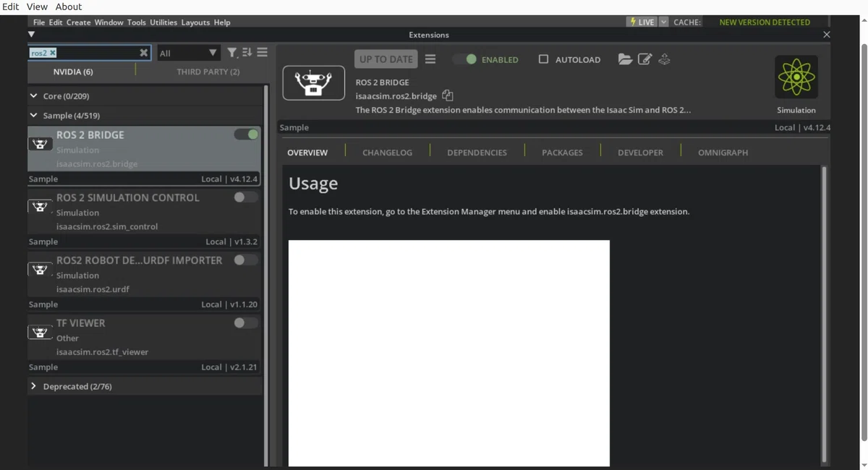The image size is (868, 470).
Task: Click the UP TO DATE button
Action: coord(386,59)
